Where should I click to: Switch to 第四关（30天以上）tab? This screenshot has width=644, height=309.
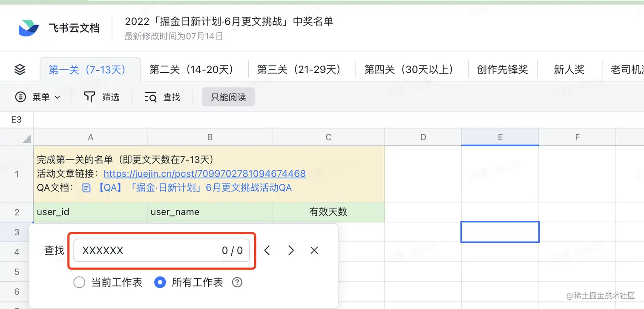pyautogui.click(x=411, y=69)
